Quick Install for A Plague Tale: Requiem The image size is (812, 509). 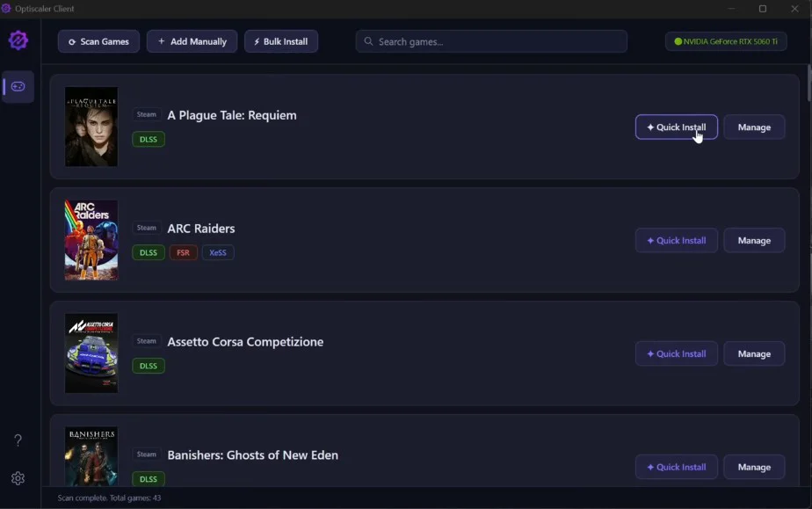pos(676,127)
